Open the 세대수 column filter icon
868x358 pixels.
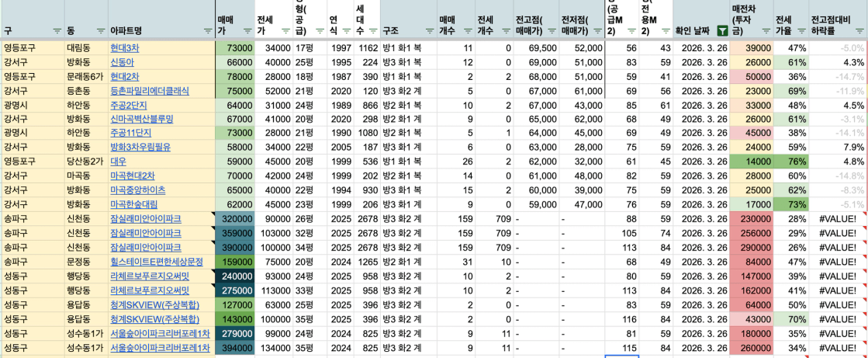point(372,31)
